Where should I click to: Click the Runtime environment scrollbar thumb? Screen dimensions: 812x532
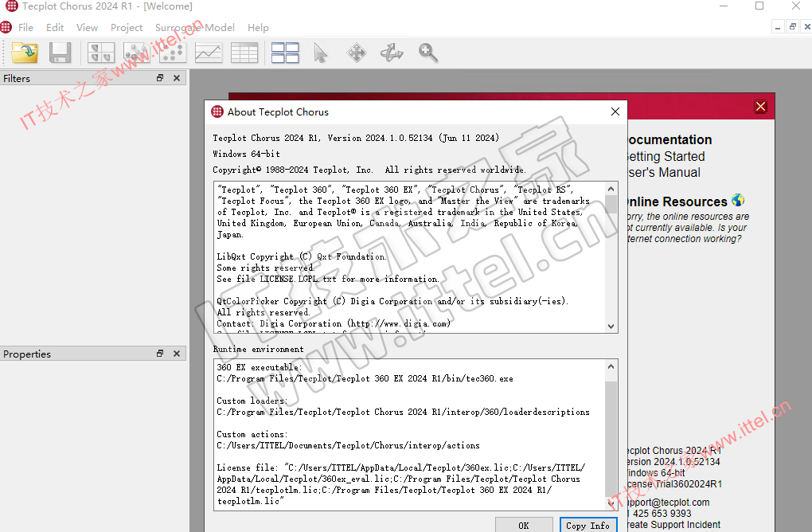pos(611,438)
